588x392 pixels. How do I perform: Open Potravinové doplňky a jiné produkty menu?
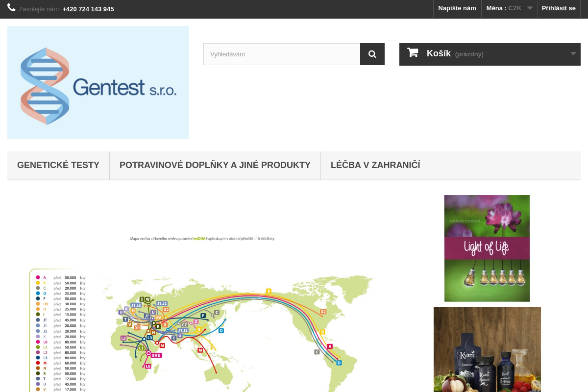click(215, 165)
